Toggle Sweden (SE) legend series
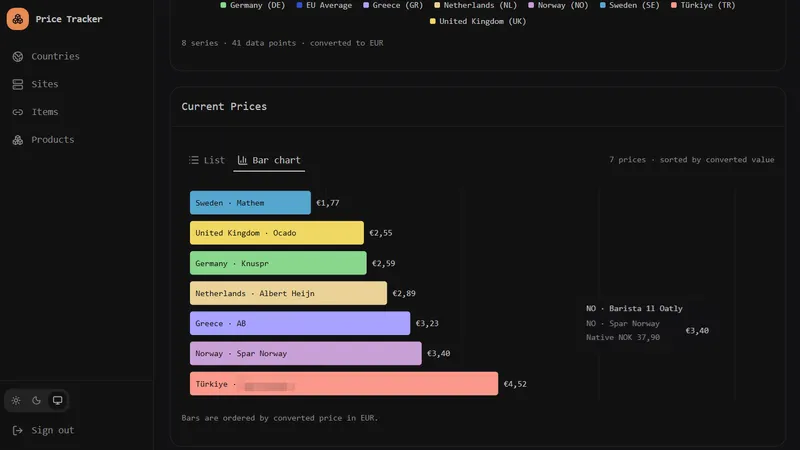800x450 pixels. click(630, 5)
